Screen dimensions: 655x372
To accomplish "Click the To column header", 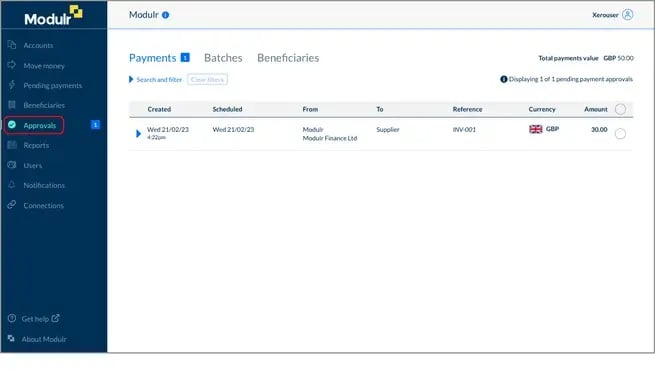I will coord(380,109).
